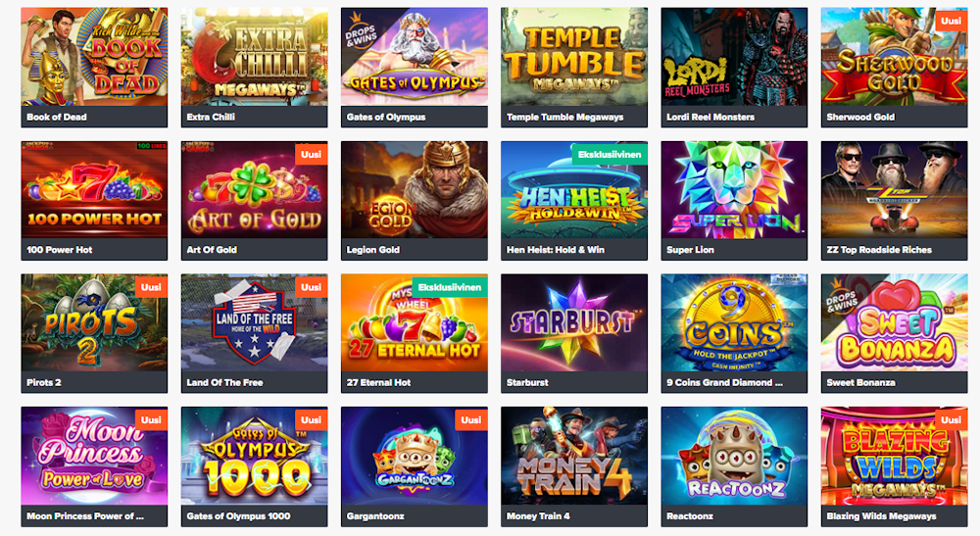Open the Legion Gold game title link
980x536 pixels.
pos(373,249)
